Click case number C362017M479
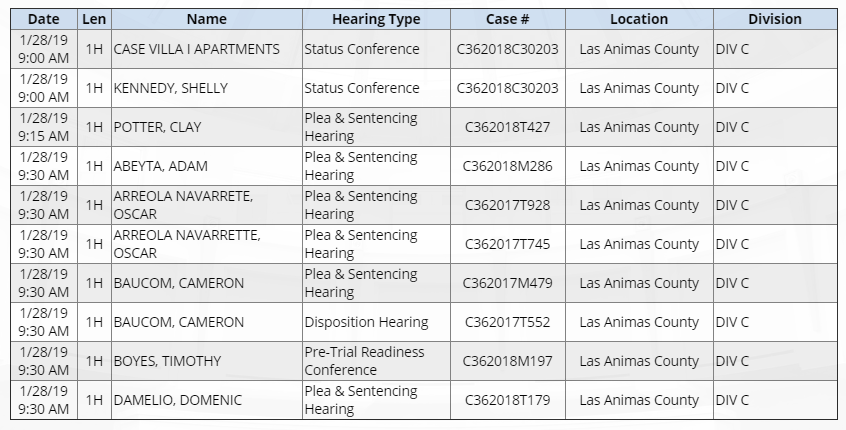The image size is (846, 430). (508, 283)
